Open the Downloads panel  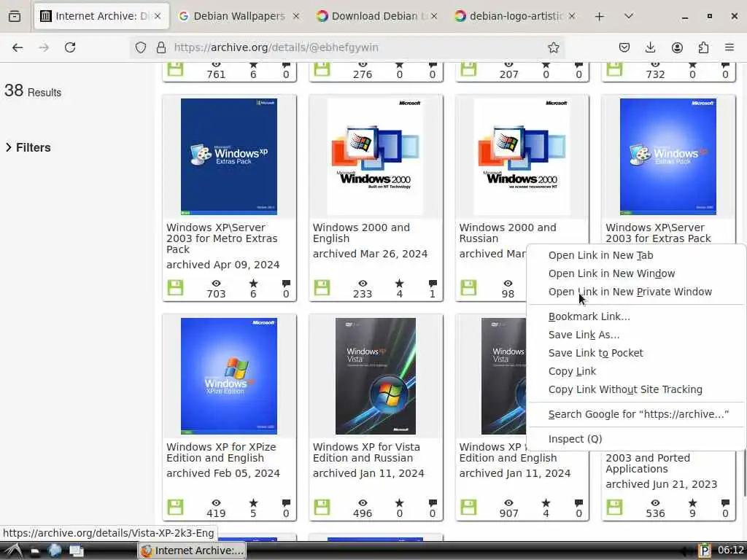pos(650,47)
